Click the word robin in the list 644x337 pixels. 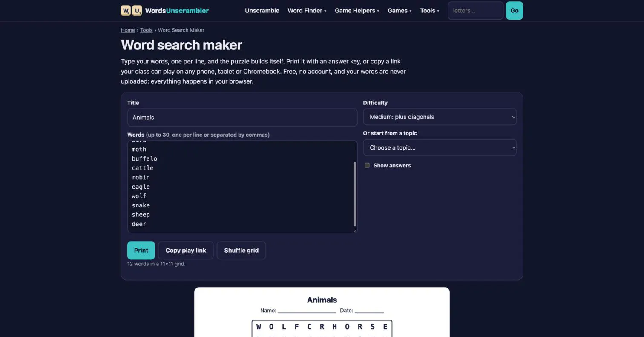[x=141, y=177]
